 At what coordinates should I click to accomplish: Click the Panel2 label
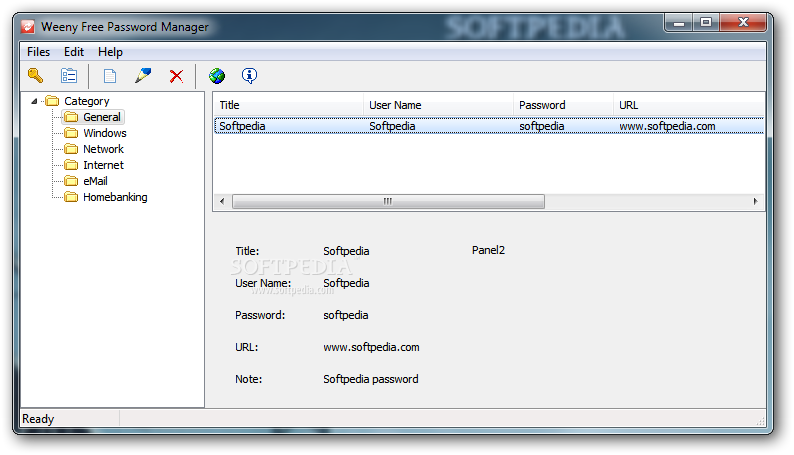488,250
